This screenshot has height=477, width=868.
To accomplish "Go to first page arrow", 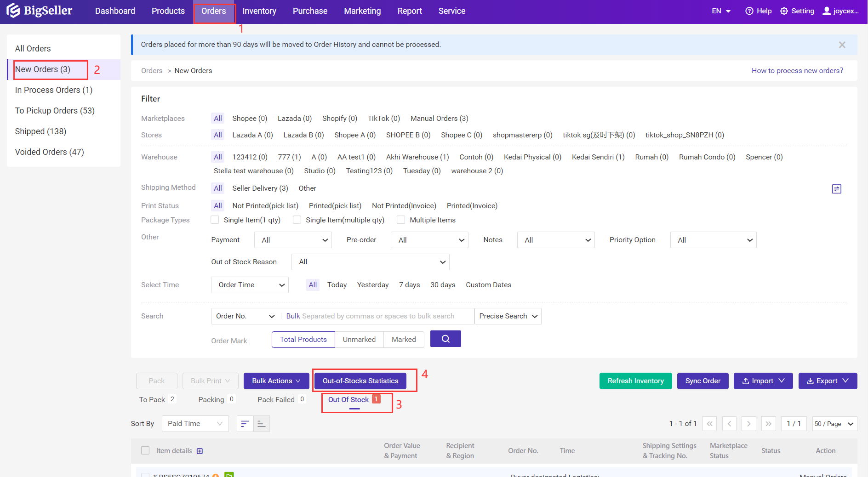I will (710, 424).
